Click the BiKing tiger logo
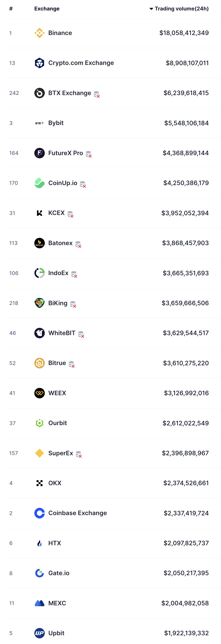The width and height of the screenshot is (221, 644). [39, 303]
